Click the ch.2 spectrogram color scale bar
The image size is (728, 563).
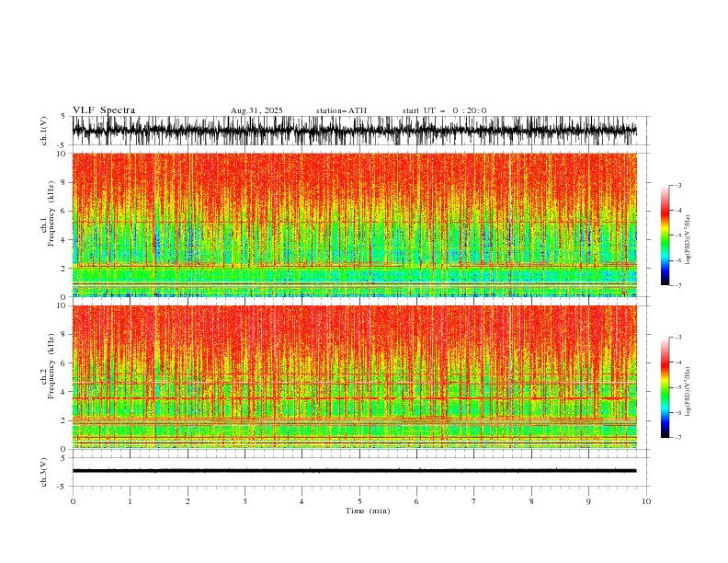coord(665,387)
